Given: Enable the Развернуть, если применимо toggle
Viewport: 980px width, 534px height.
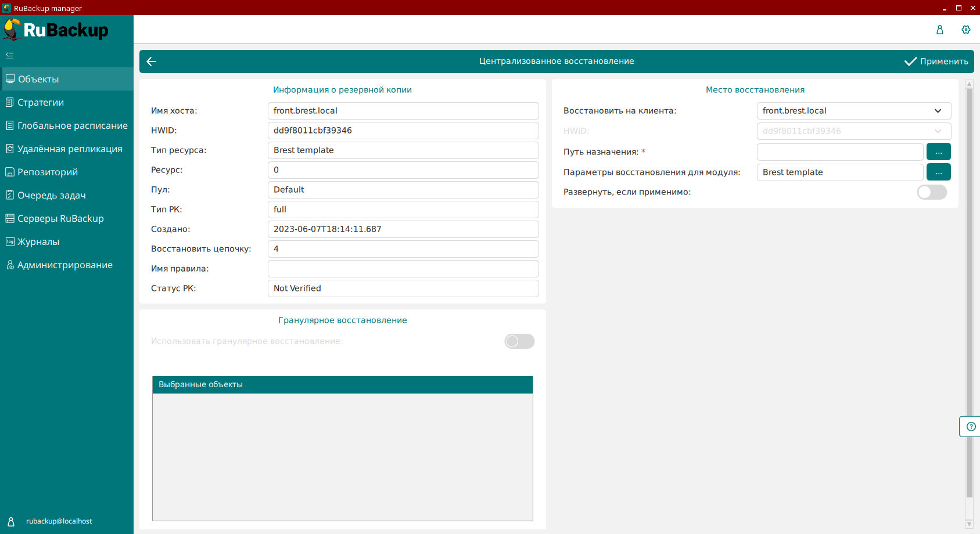Looking at the screenshot, I should click(931, 192).
